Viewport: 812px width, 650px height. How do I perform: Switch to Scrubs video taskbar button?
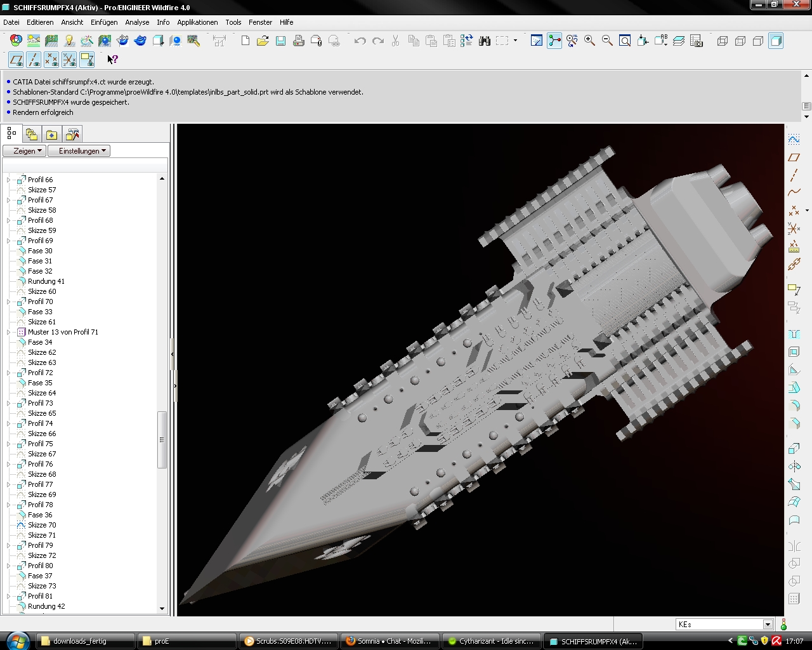288,641
